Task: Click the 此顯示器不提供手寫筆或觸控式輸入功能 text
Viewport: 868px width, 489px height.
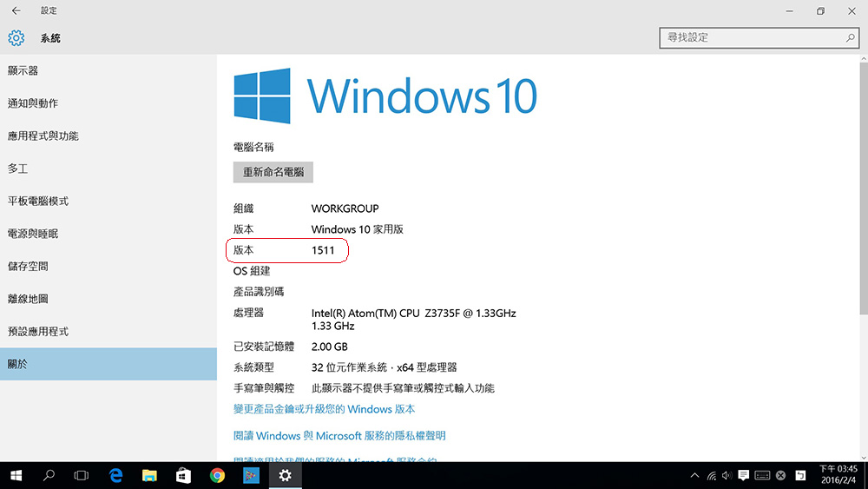Action: [x=403, y=388]
